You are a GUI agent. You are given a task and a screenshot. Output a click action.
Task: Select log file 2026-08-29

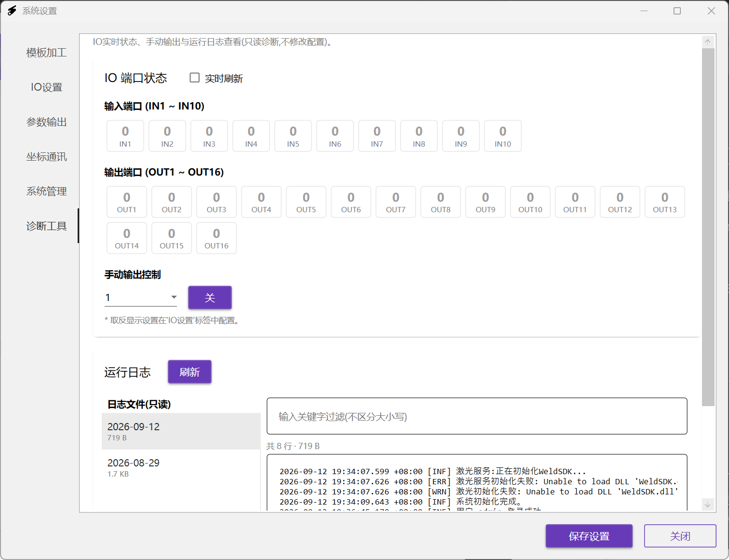pos(181,467)
